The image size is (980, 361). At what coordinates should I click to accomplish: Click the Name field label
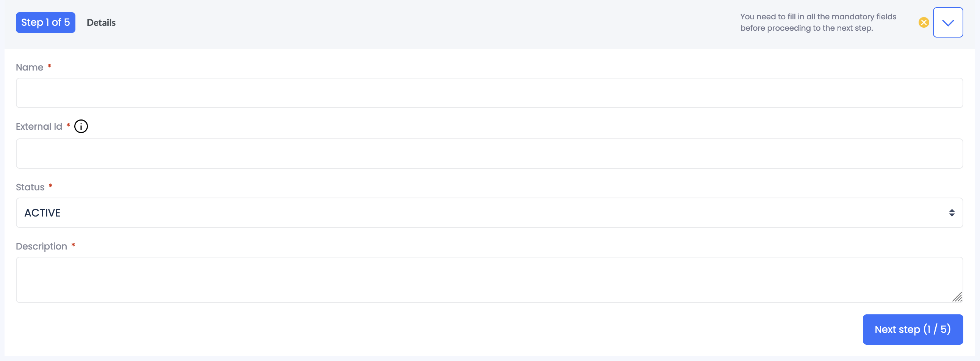pos(30,67)
